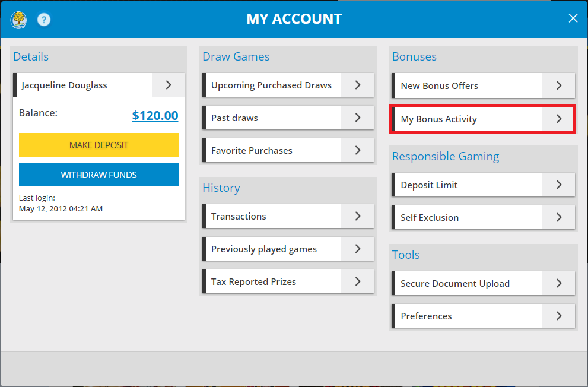Click the lottery logo in the header

pos(18,20)
